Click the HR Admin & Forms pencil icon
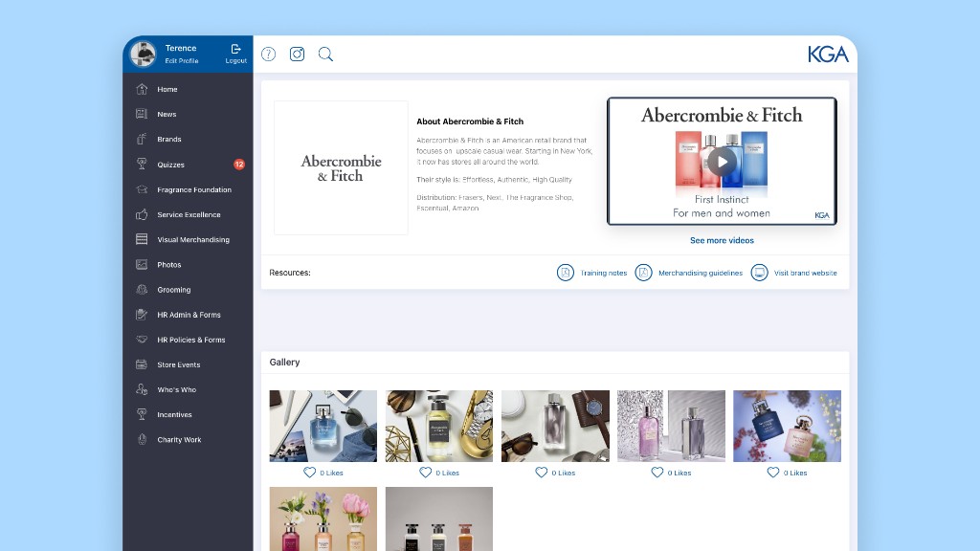This screenshot has height=551, width=980. point(142,314)
